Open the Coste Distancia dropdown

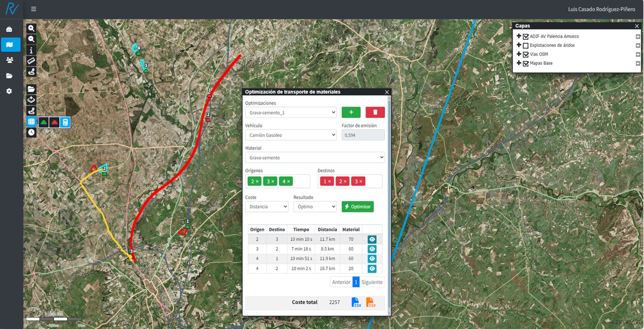pos(267,207)
